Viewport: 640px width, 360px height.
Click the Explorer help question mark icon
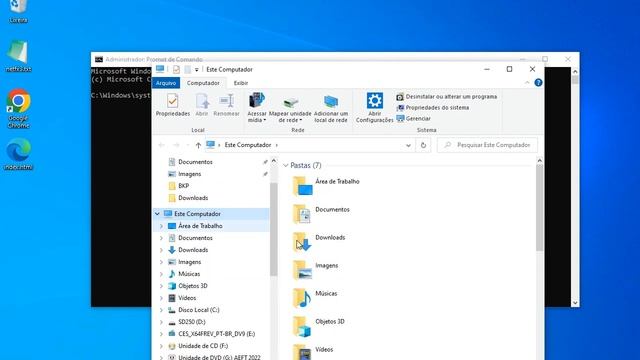click(x=538, y=82)
